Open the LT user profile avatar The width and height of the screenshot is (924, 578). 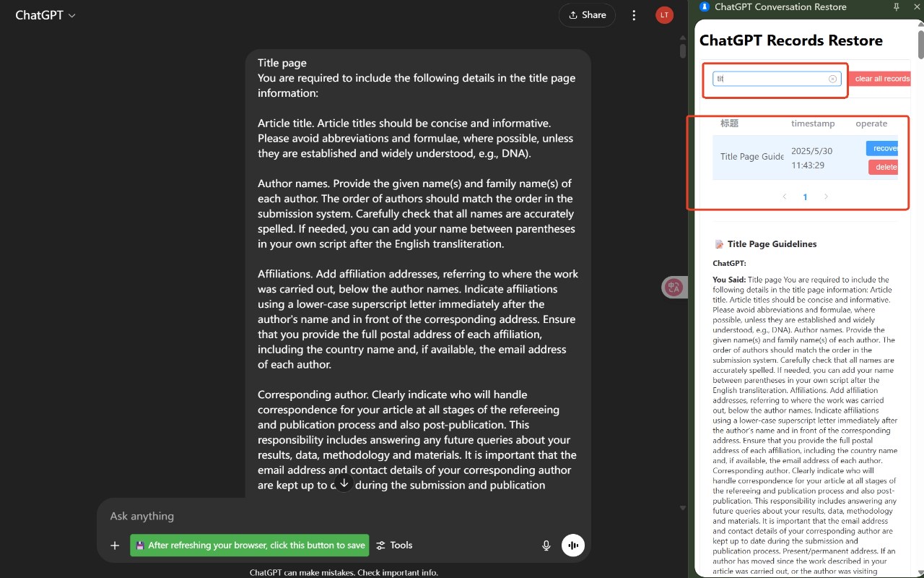[x=664, y=15]
